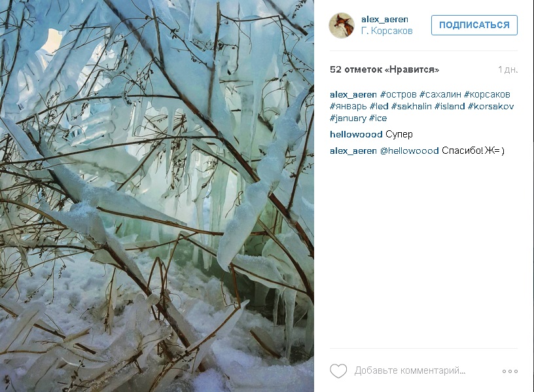Open the #january hashtag

coord(348,118)
